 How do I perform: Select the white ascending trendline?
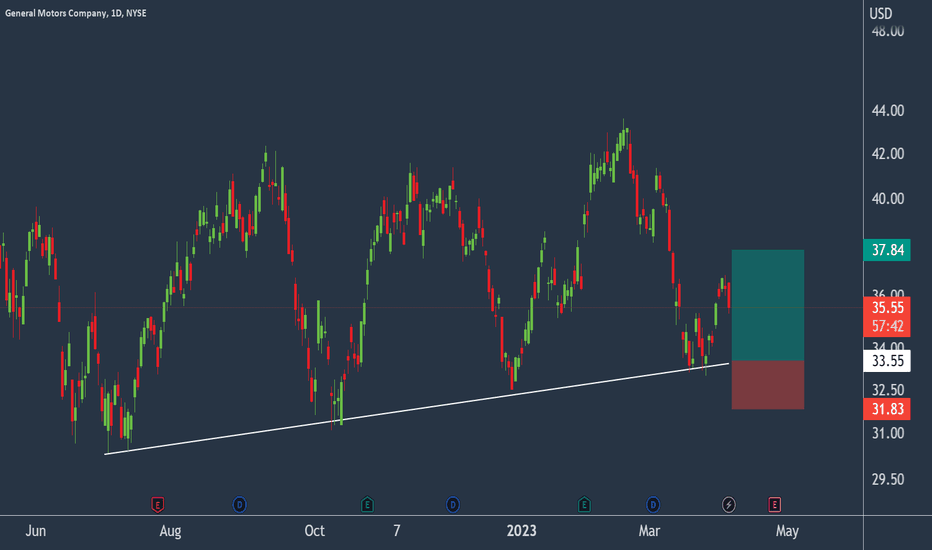[416, 409]
